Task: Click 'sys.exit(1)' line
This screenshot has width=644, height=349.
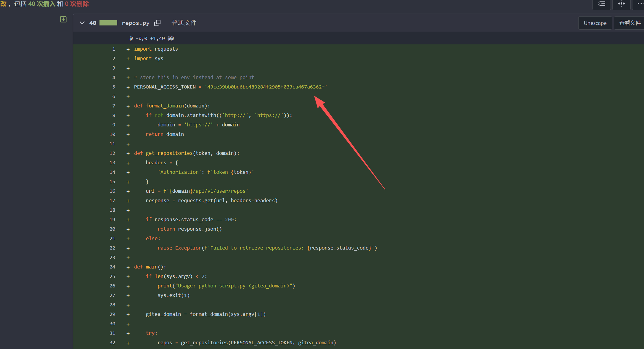Action: click(x=174, y=295)
